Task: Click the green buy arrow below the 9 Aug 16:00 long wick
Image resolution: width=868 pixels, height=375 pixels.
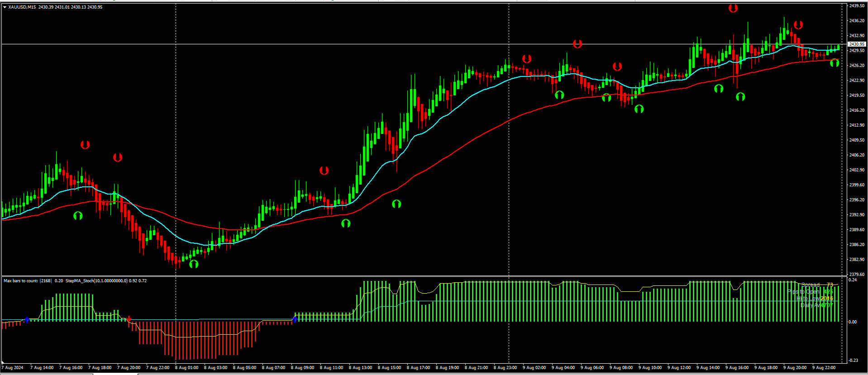Action: coord(740,96)
